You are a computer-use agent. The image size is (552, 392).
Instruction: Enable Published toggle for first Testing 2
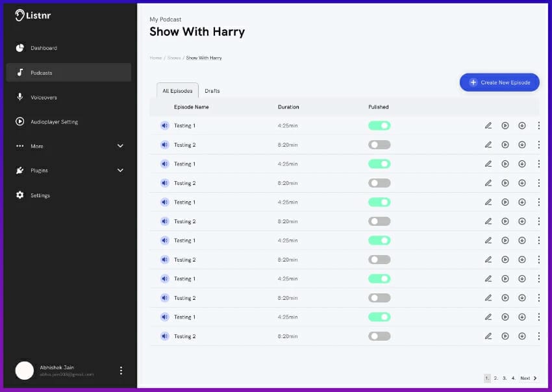379,145
